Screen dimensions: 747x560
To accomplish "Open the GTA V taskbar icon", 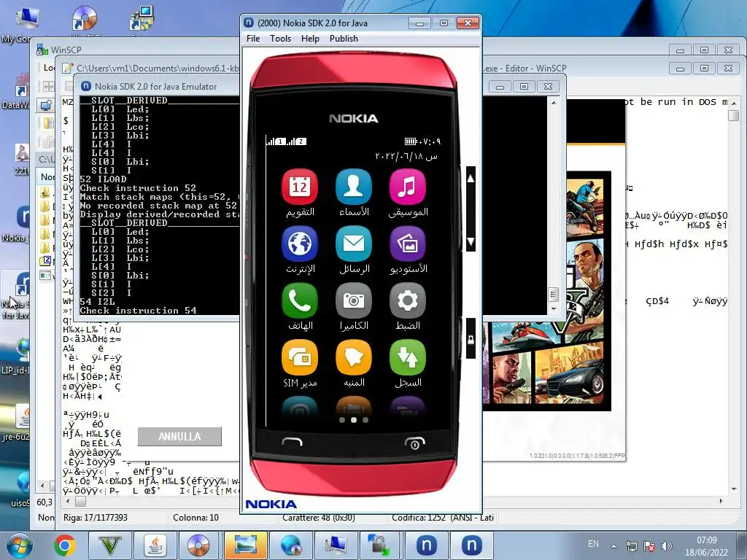I will coord(111,545).
